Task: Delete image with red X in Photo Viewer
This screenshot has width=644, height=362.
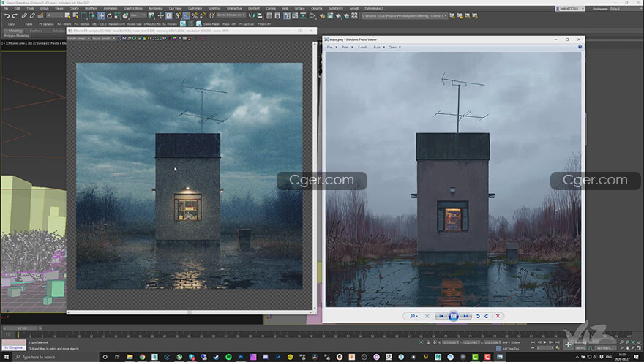Action: 498,316
